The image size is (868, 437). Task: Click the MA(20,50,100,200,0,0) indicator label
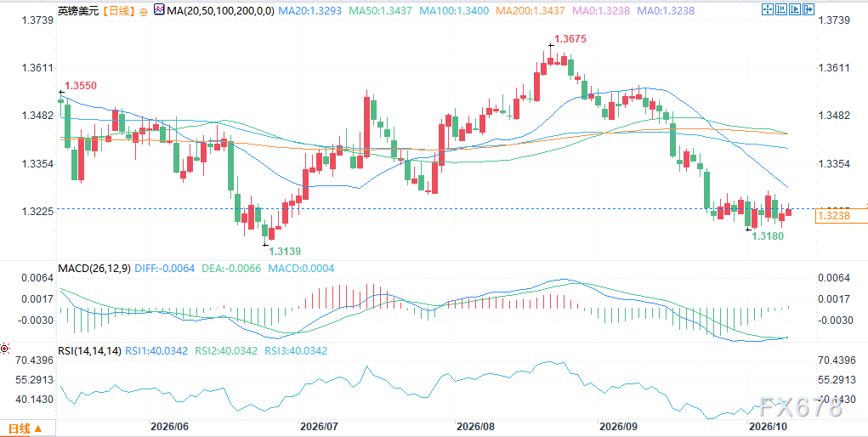[x=219, y=10]
